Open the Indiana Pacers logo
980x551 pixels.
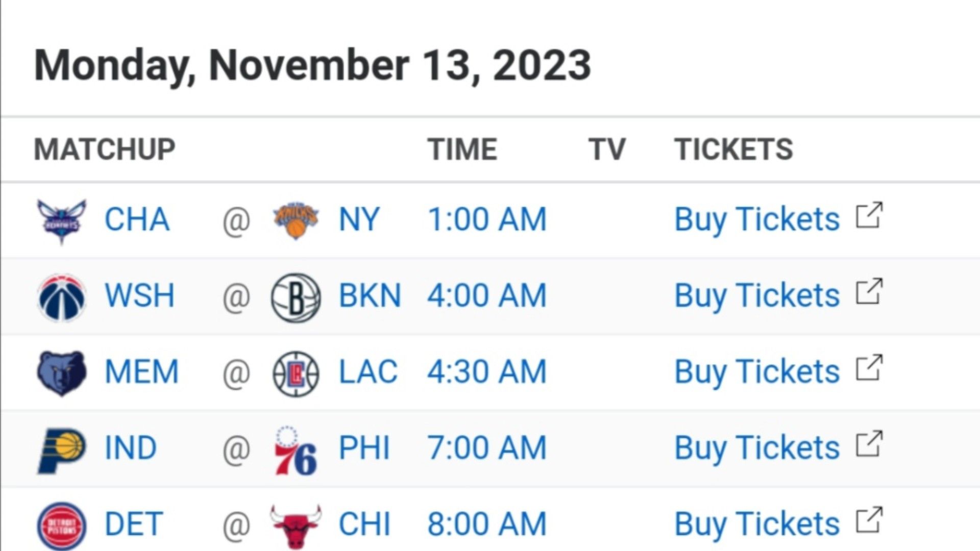click(x=62, y=450)
